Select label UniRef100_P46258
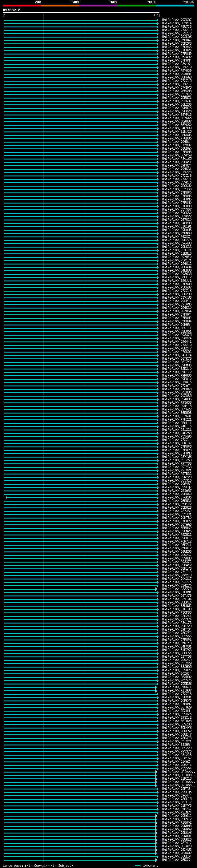 coord(176,433)
